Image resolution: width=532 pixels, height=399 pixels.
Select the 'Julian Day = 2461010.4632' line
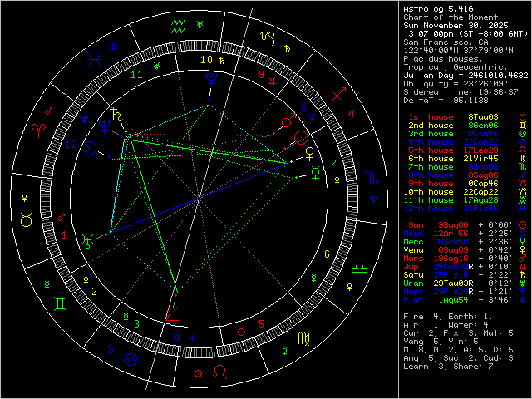[x=465, y=76]
